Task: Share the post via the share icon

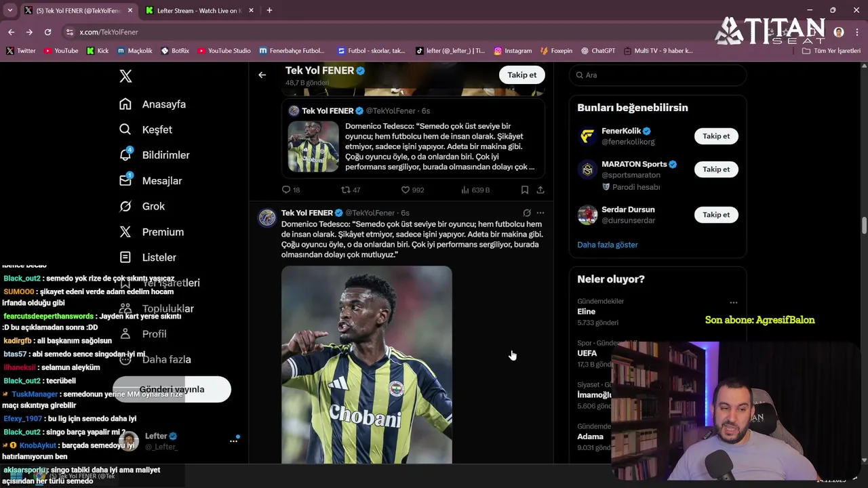Action: [x=540, y=190]
